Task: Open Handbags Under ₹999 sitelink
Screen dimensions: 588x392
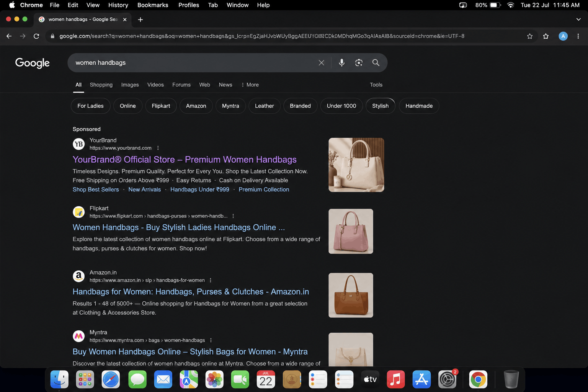Action: coord(200,189)
